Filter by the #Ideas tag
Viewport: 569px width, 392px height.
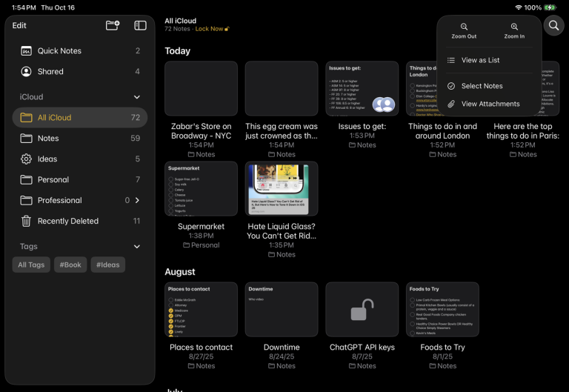click(107, 265)
